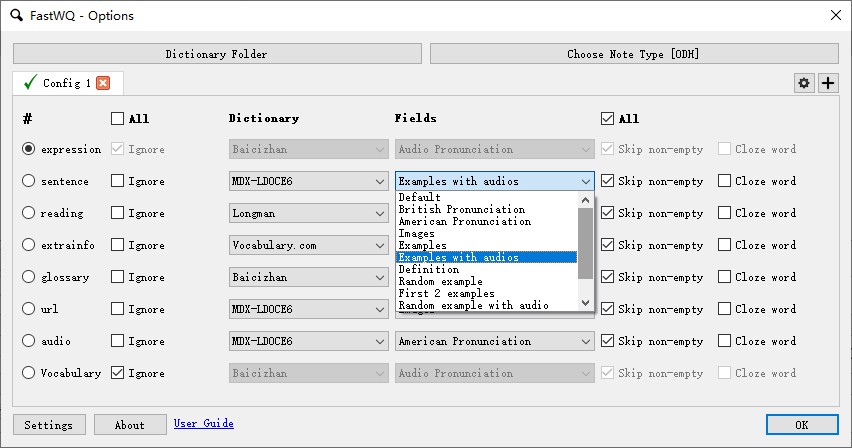
Task: Choose American Pronunciation in the open list
Action: pyautogui.click(x=486, y=221)
